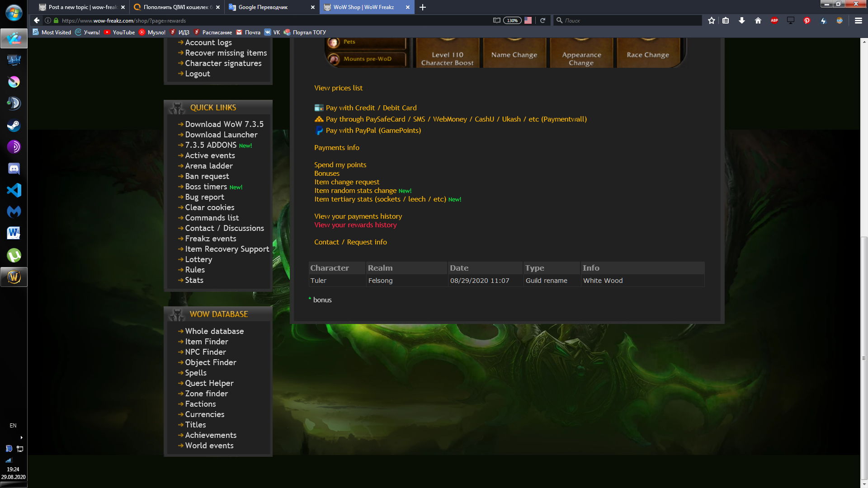Image resolution: width=868 pixels, height=488 pixels.
Task: Click the Pinterest extension icon
Action: (807, 20)
